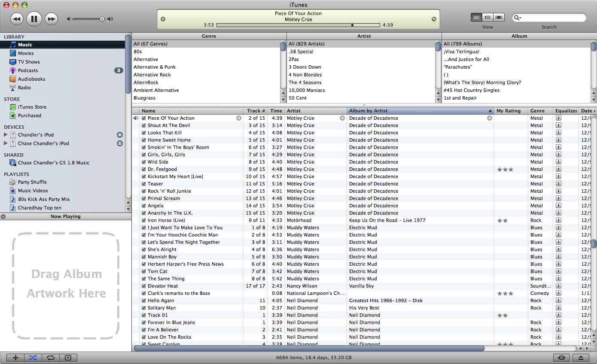The height and width of the screenshot is (364, 597).
Task: Click the eject disc button in status bar
Action: click(x=581, y=358)
